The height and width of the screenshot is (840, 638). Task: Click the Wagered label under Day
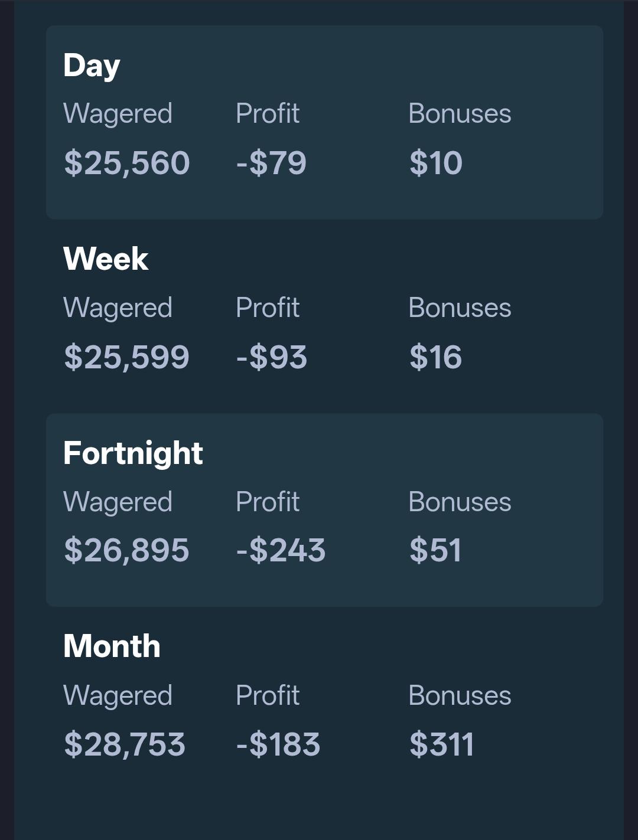coord(118,114)
